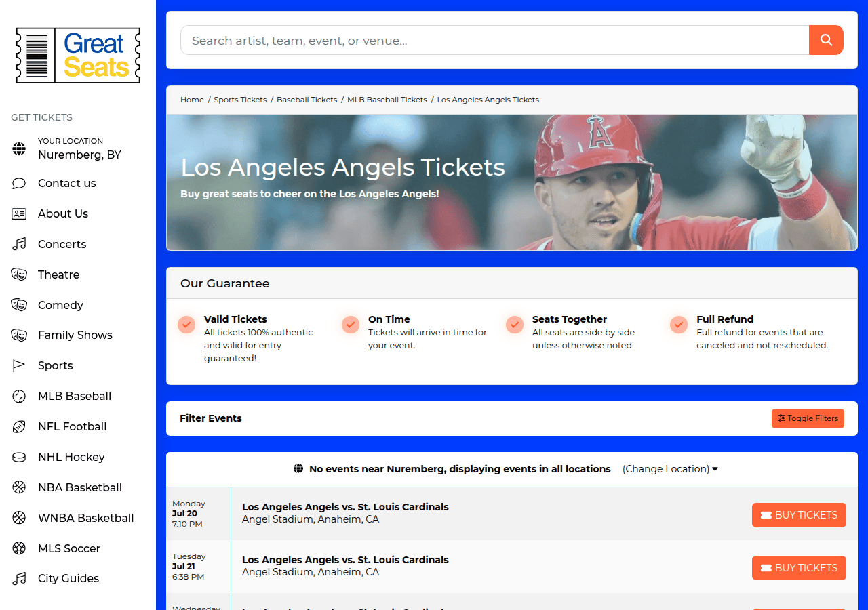Click the speech bubble icon for Contact us
Screen dimensions: 868x610
pos(19,184)
